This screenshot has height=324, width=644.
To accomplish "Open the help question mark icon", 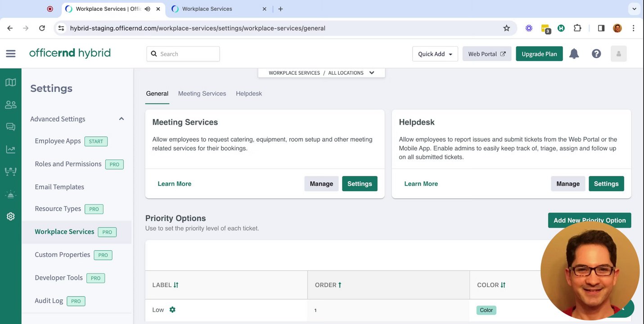I will (x=596, y=54).
